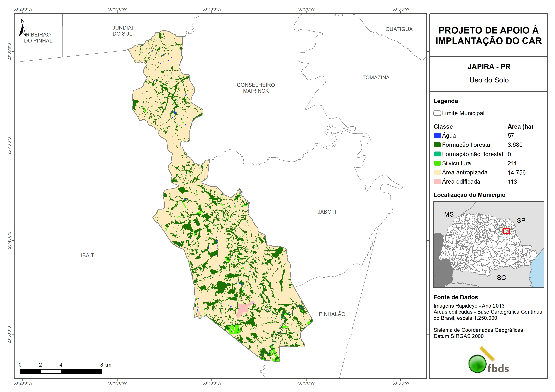The width and height of the screenshot is (555, 392).
Task: Click the Silvicultura light green swatch
Action: click(x=437, y=163)
